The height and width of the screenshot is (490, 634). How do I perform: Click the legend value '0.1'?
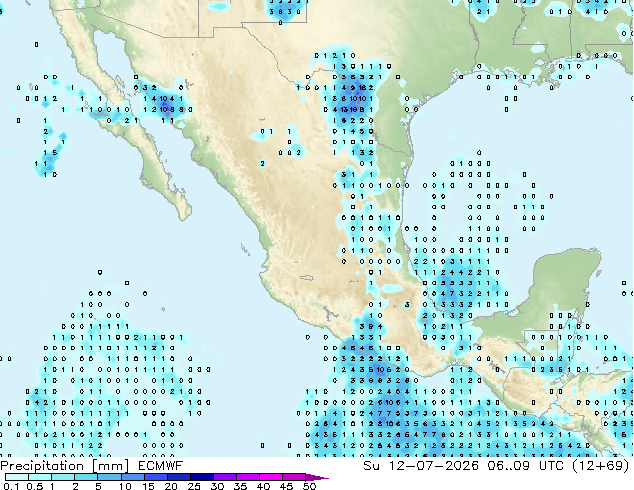pyautogui.click(x=12, y=486)
